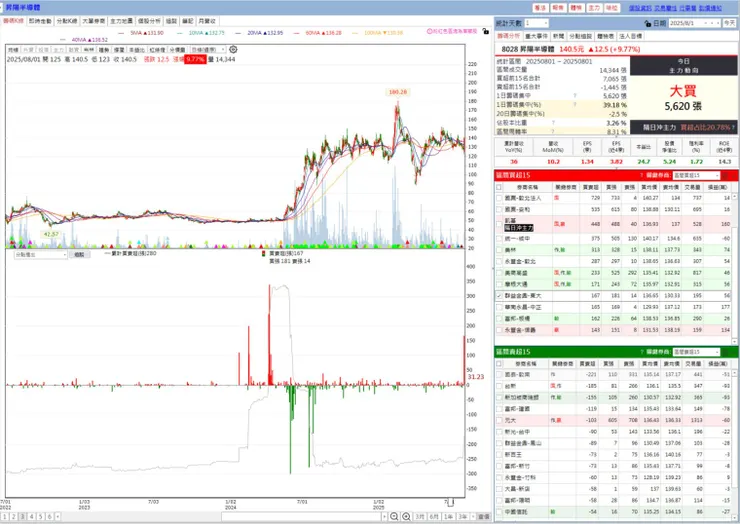This screenshot has height=524, width=740.
Task: Click small icon at right of red 買超15 header
Action: coord(725,175)
